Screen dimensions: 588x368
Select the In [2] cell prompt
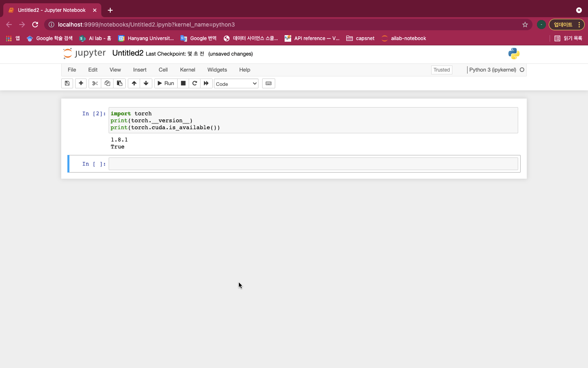point(94,114)
